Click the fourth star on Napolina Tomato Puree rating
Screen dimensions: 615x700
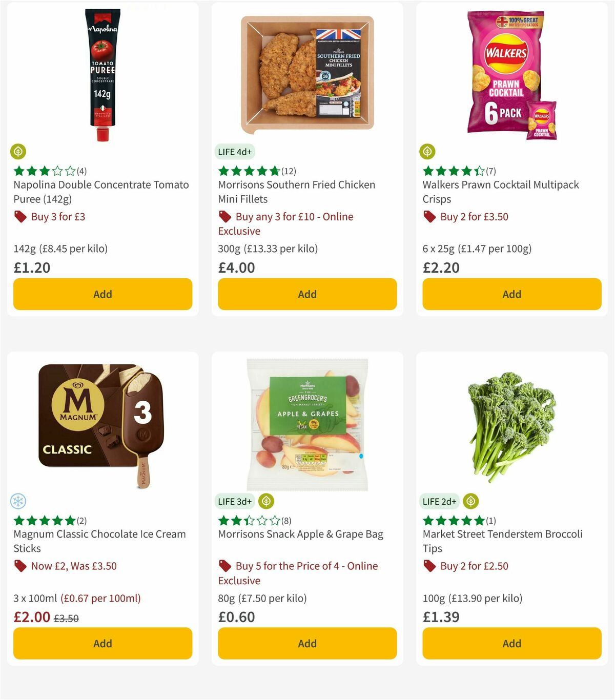pos(57,171)
